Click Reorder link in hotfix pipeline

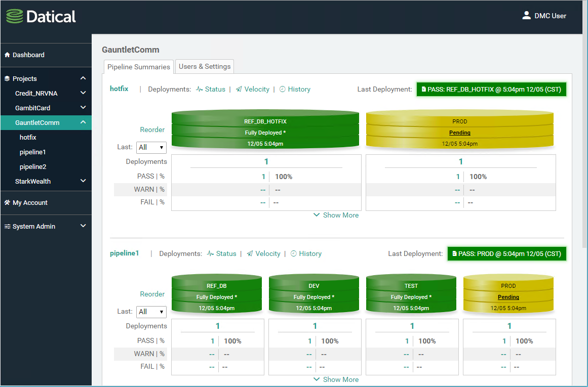pos(152,130)
